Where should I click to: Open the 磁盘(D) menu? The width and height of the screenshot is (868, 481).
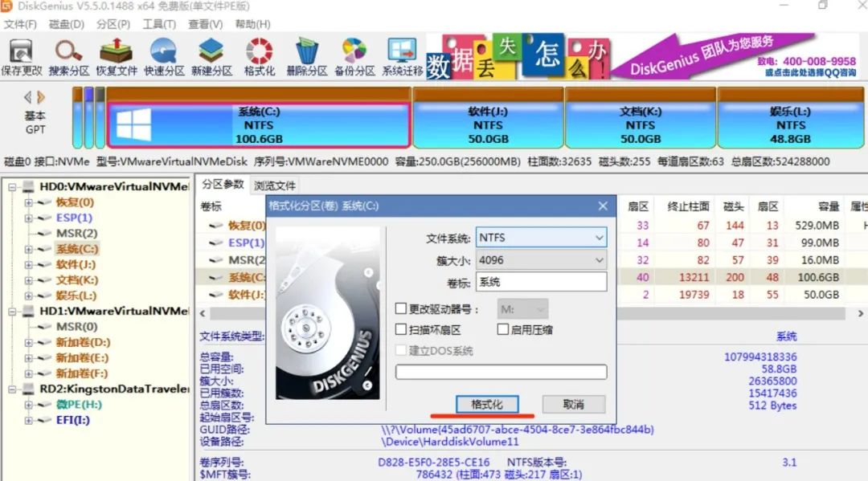(67, 24)
